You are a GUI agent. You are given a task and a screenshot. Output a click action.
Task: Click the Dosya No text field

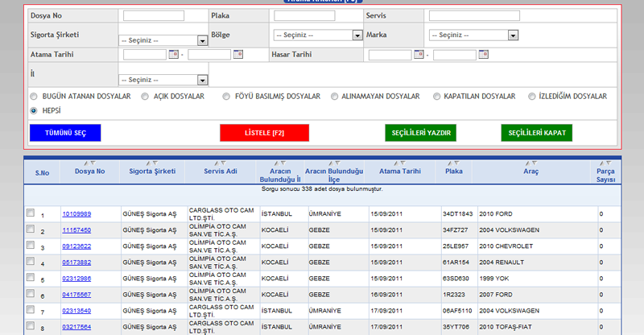154,15
